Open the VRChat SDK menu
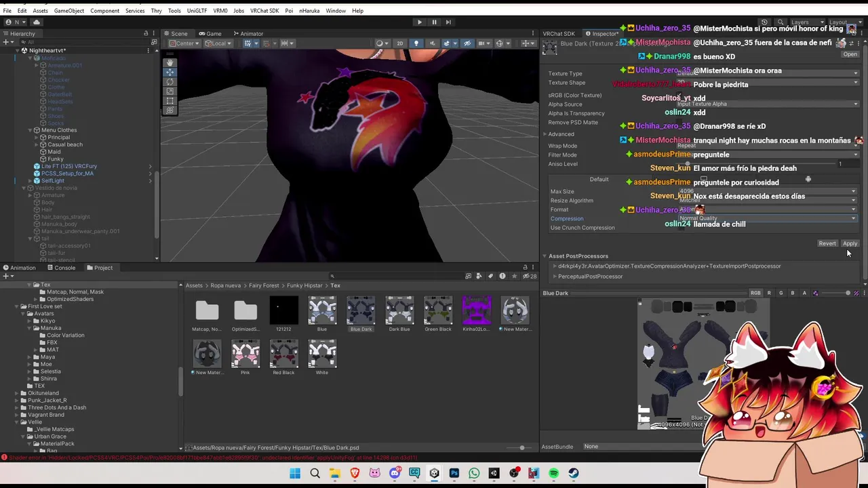868x488 pixels. (264, 11)
